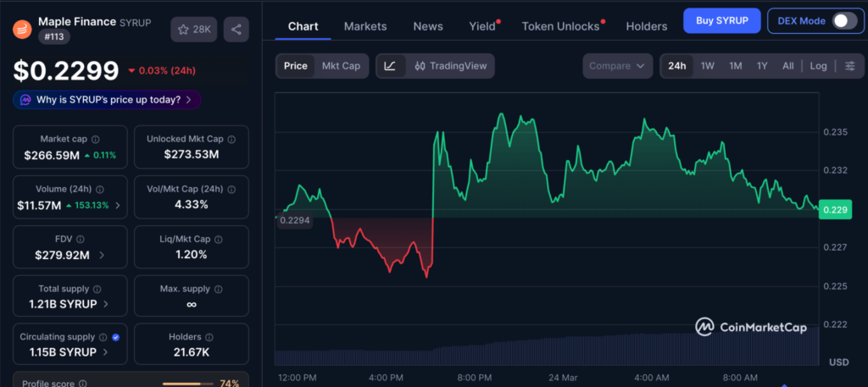Screen dimensions: 868x387
Task: Expand Total supply details chevron
Action: coord(104,303)
